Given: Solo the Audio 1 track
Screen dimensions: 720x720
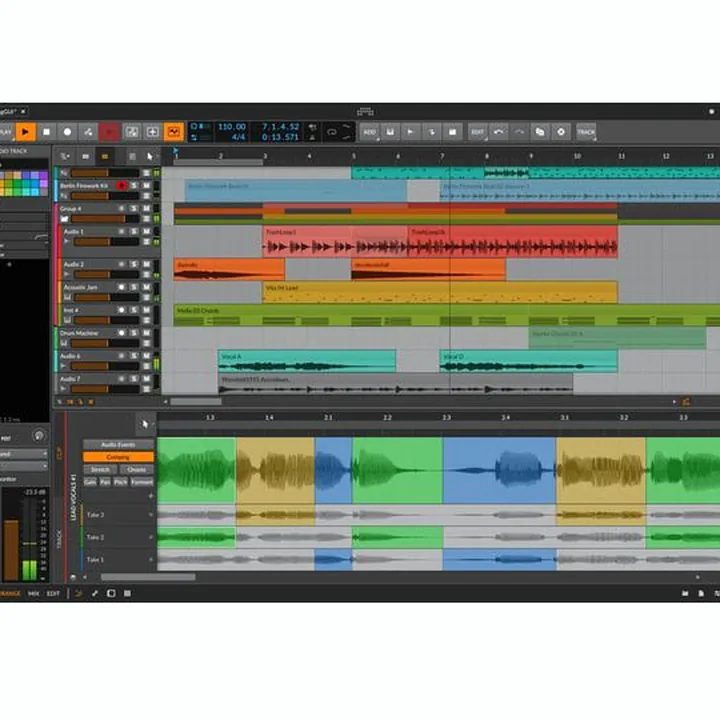Looking at the screenshot, I should 134,231.
